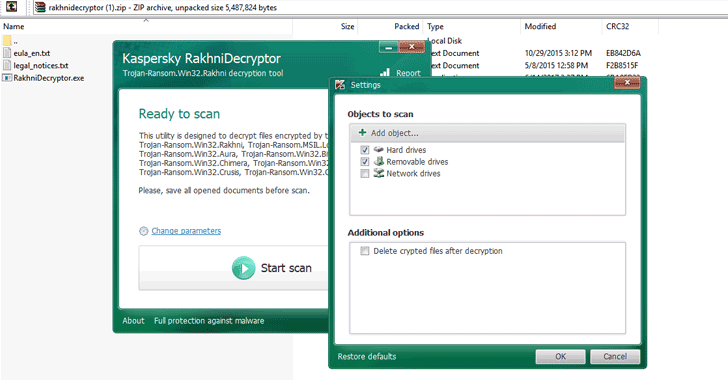728x380 pixels.
Task: Close the Settings dialog with X
Action: (627, 83)
